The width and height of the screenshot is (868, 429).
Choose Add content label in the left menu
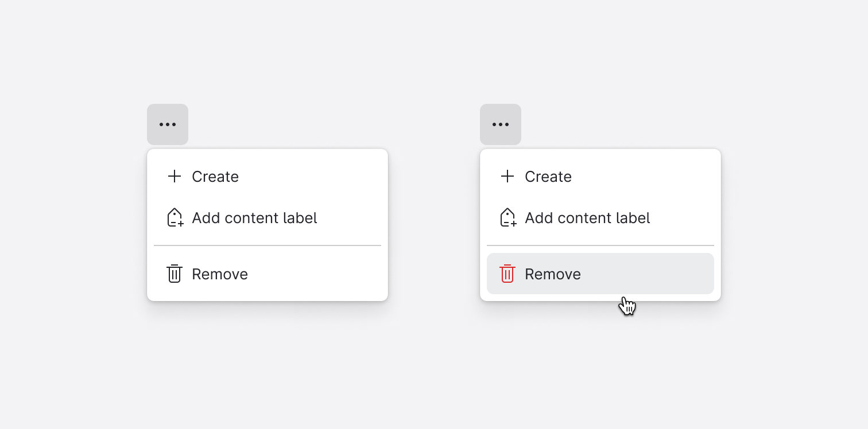point(254,218)
